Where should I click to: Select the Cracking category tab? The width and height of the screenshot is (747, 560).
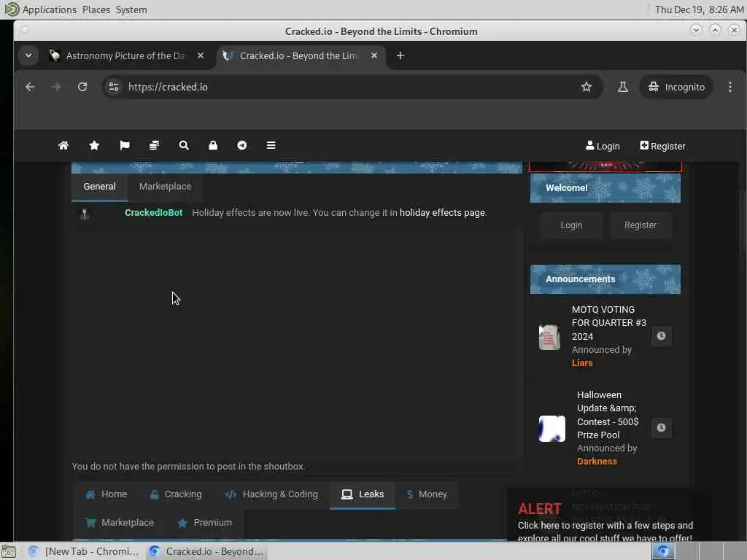176,494
